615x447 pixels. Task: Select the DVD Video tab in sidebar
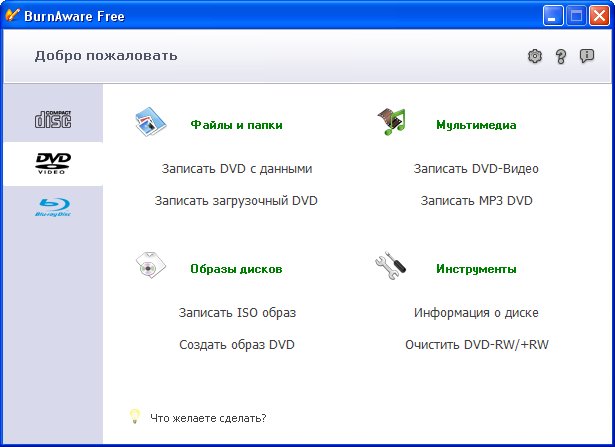tap(53, 164)
